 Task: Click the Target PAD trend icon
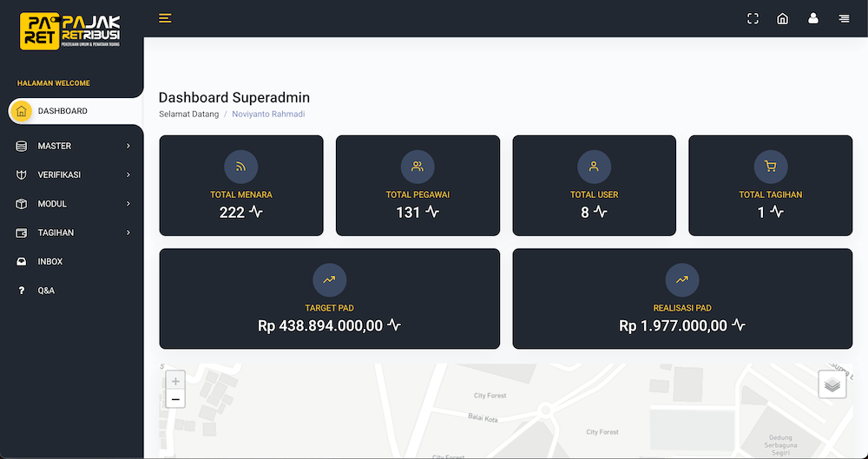pyautogui.click(x=329, y=279)
